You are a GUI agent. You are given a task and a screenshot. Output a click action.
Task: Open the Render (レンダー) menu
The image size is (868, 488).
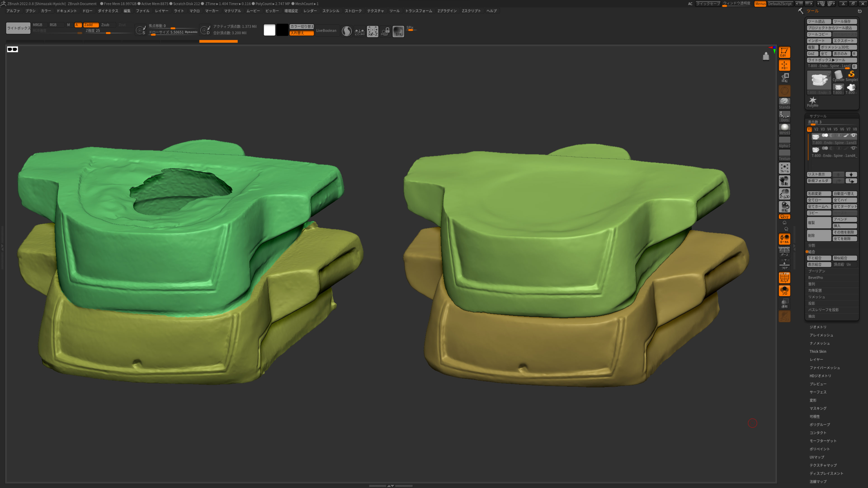point(310,11)
